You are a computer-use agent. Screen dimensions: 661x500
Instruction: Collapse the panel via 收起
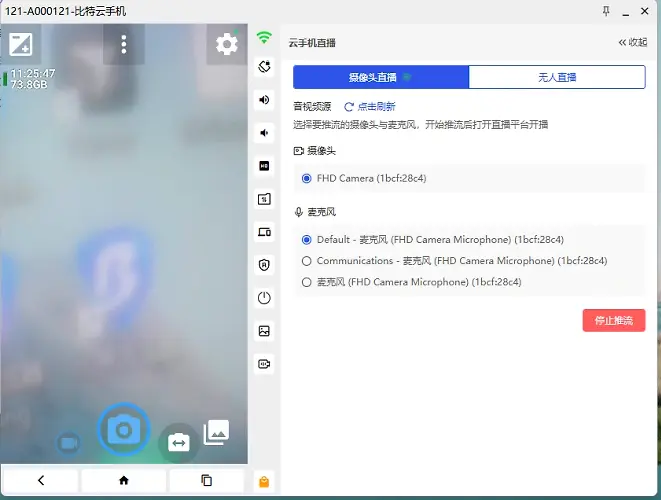(x=633, y=43)
